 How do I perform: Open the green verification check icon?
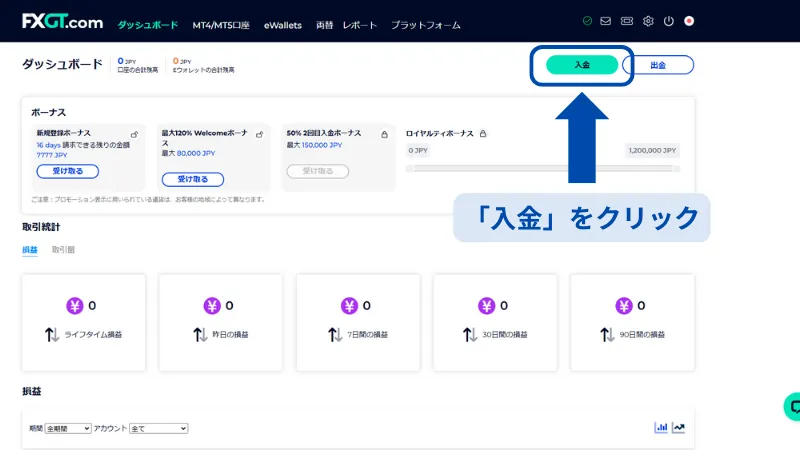point(587,21)
